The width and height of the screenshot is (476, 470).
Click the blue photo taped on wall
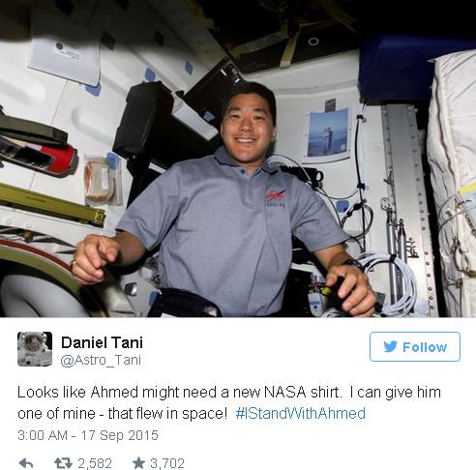point(327,134)
